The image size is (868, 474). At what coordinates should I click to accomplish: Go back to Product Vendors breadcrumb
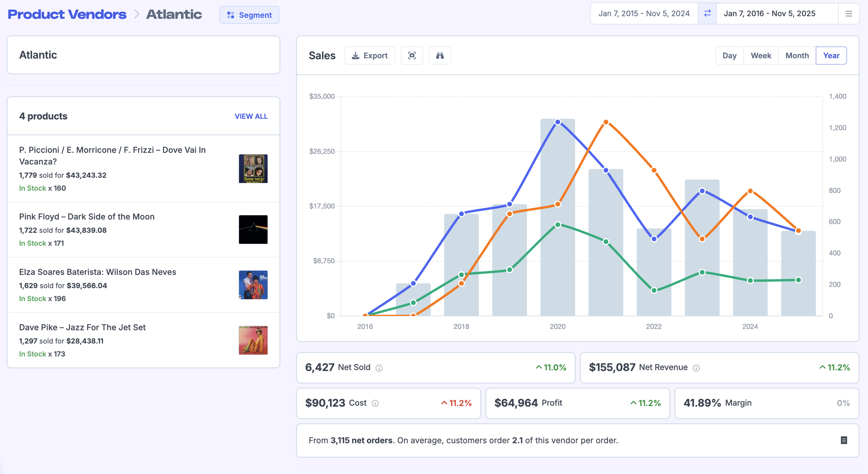(67, 14)
